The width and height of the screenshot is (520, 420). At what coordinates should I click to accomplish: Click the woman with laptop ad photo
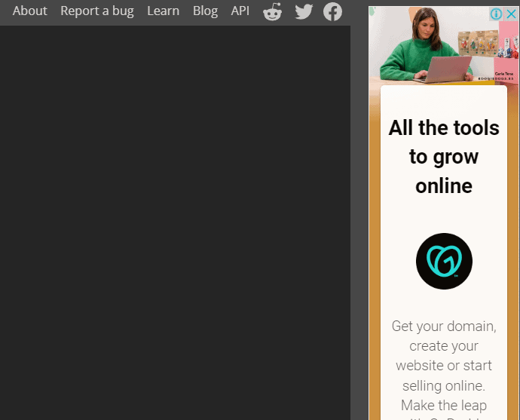444,46
